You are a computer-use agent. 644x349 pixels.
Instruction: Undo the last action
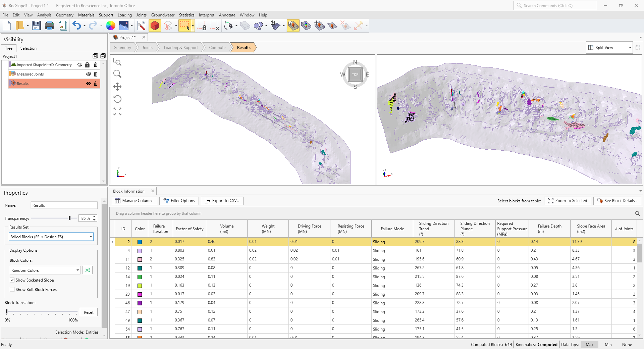coord(76,26)
